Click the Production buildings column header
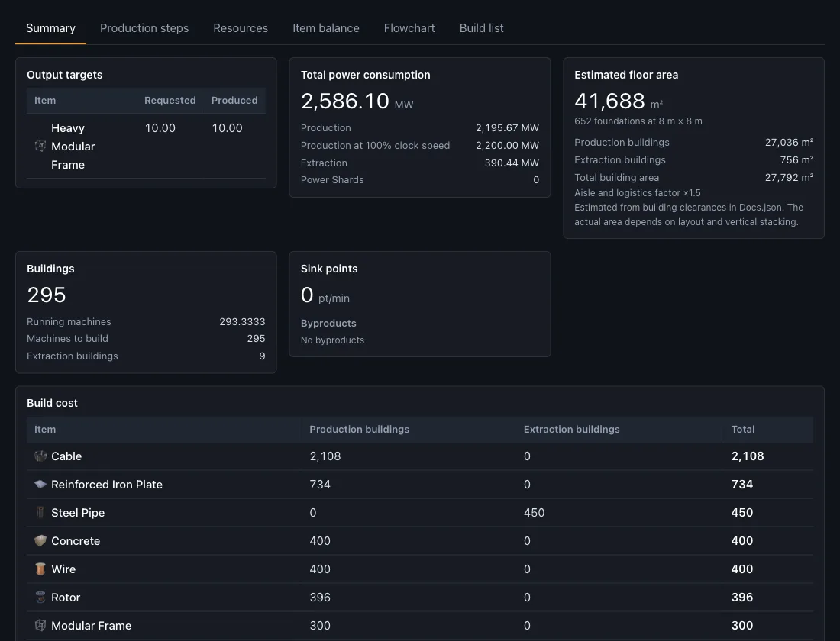The height and width of the screenshot is (641, 840). click(x=360, y=430)
